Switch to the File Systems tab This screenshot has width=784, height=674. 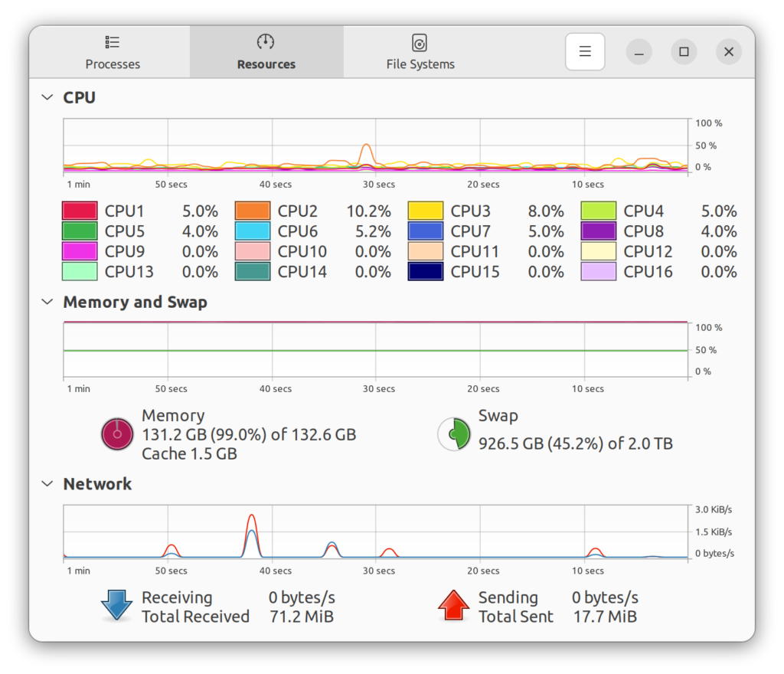pyautogui.click(x=420, y=52)
